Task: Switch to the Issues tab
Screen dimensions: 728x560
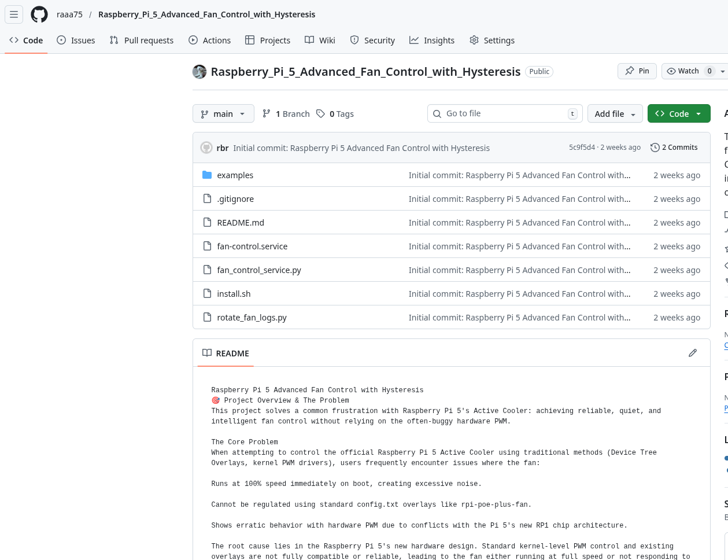Action: 76,40
